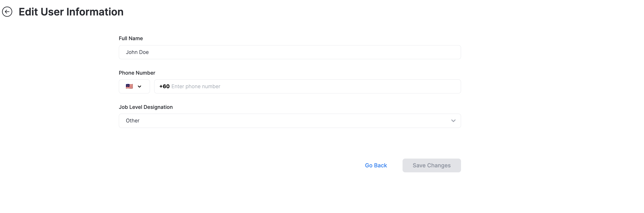
Task: Click the back arrow icon beside the title
Action: point(7,12)
